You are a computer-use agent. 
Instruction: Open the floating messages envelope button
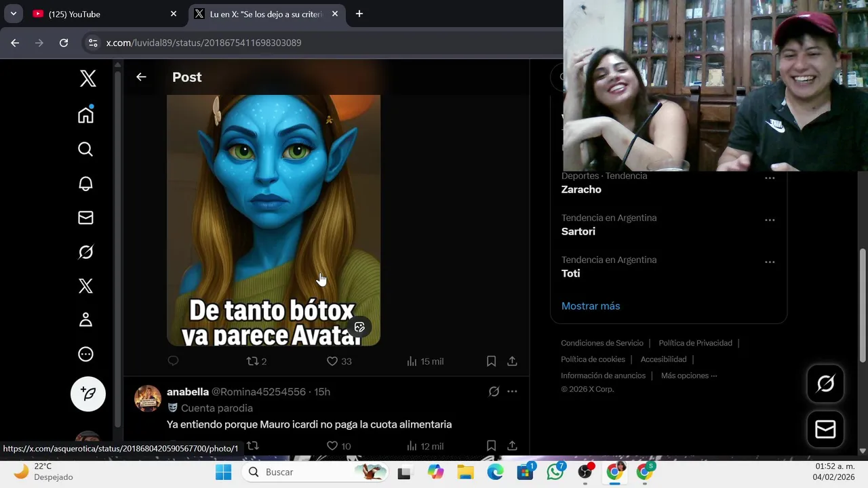point(825,429)
